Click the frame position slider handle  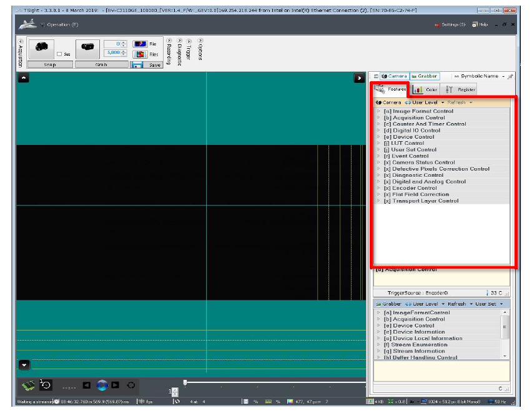[185, 382]
